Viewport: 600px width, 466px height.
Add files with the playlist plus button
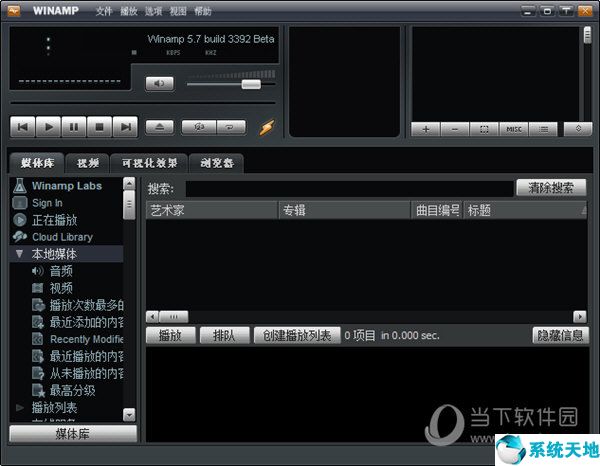click(x=426, y=129)
